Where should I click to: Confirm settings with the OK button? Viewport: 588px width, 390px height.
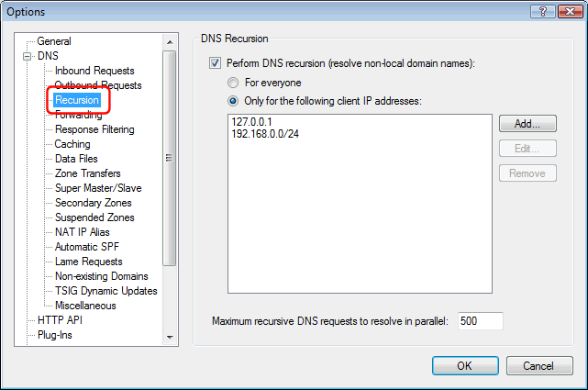(465, 365)
